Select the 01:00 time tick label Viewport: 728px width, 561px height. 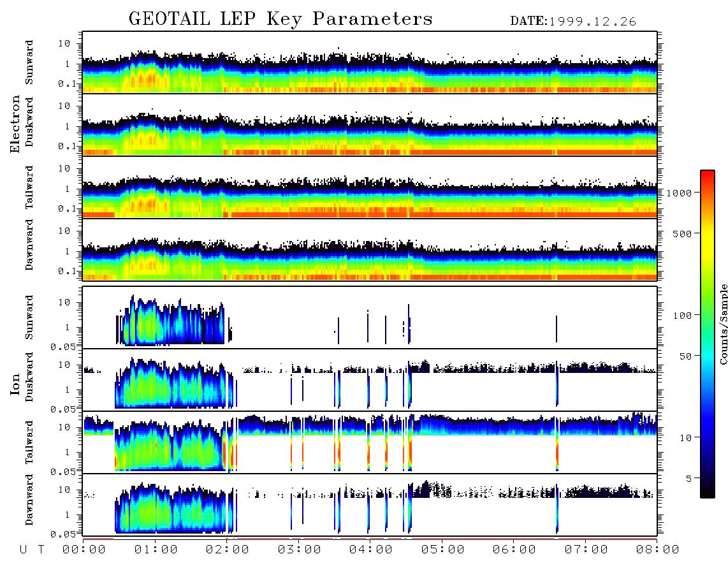[156, 550]
